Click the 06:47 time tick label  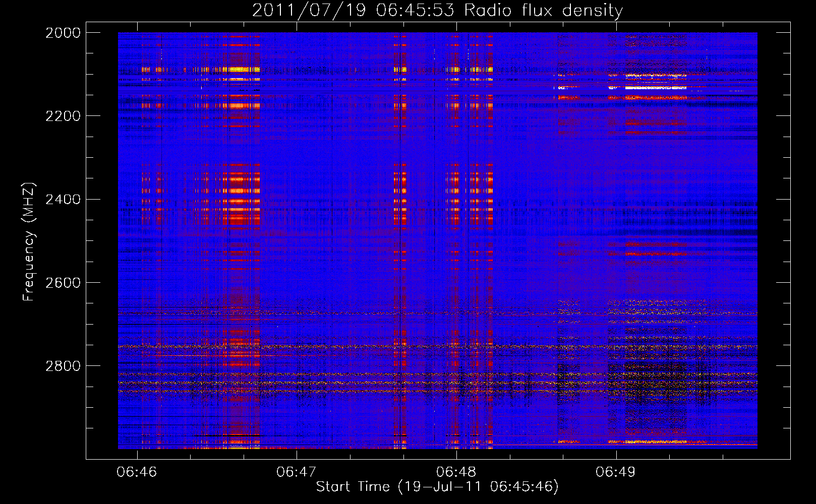[297, 472]
